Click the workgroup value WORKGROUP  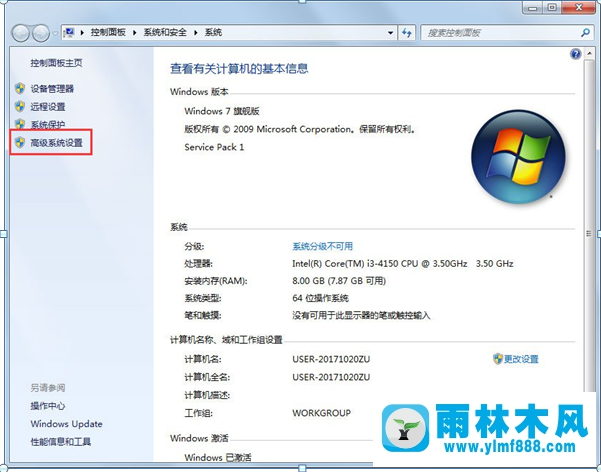[322, 413]
